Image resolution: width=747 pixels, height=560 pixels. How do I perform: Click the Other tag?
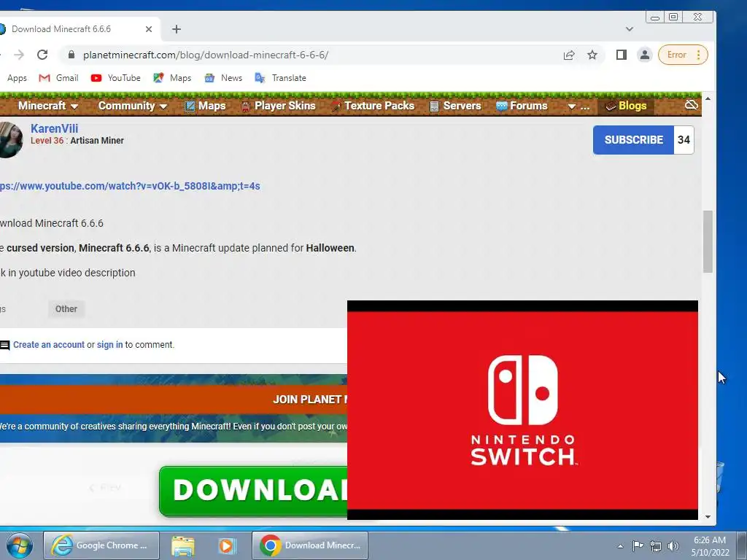[66, 309]
